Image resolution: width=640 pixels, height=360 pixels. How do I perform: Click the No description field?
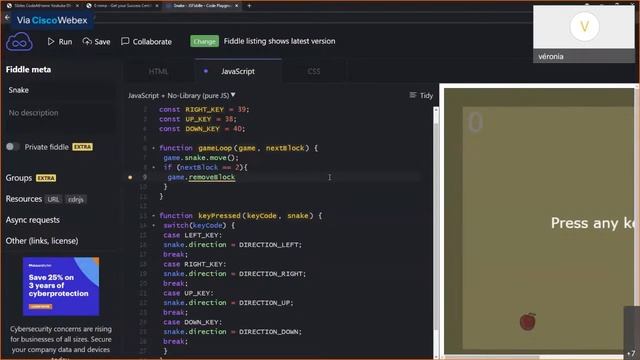[x=60, y=118]
